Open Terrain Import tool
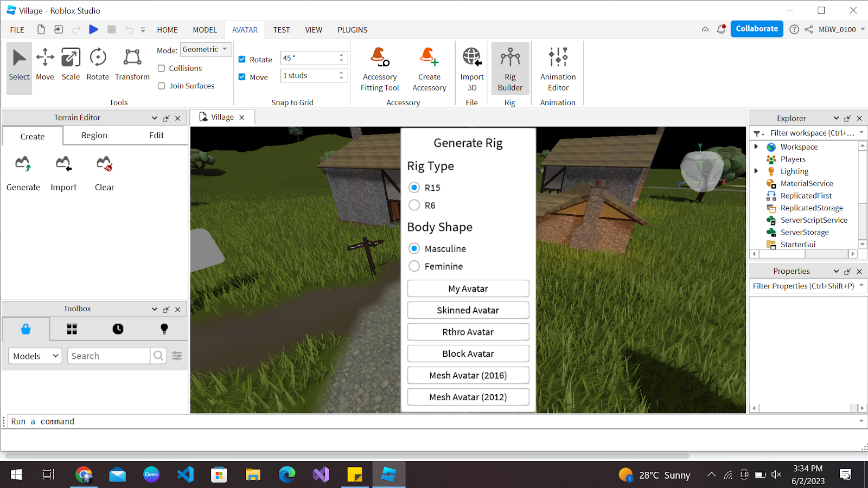This screenshot has height=488, width=868. (63, 174)
